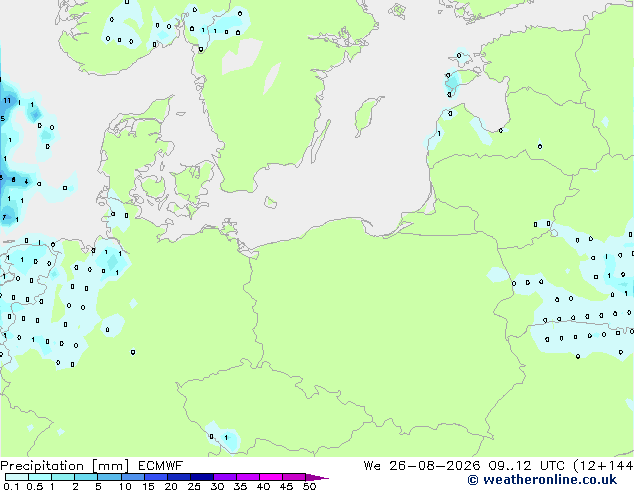Click the legend label "25"
The image size is (634, 490).
point(194,486)
